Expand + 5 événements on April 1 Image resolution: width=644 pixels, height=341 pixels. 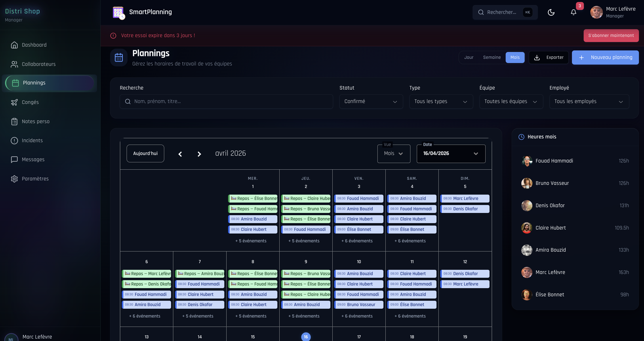point(251,241)
